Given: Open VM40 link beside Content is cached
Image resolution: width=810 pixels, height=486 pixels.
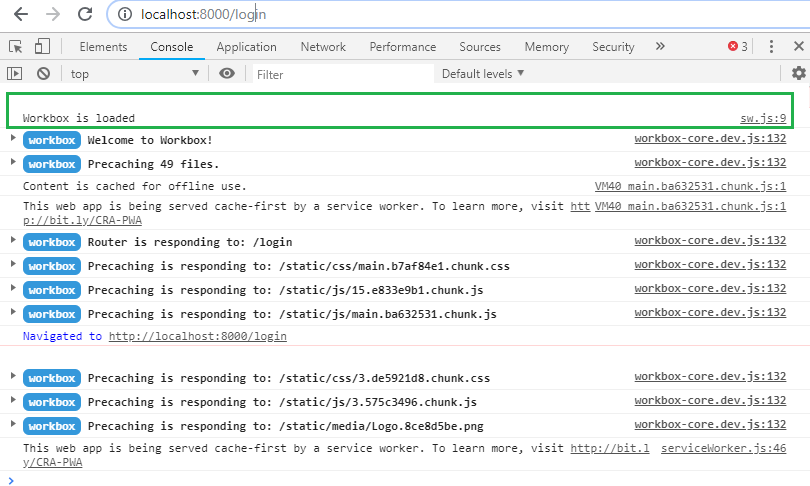Looking at the screenshot, I should click(690, 186).
